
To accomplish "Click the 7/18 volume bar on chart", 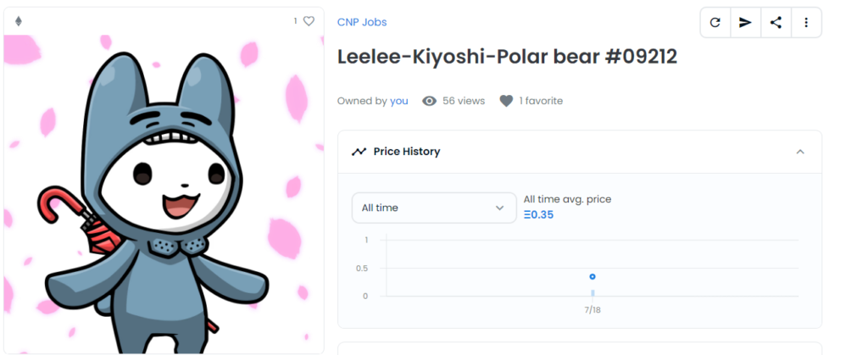I will [x=593, y=293].
